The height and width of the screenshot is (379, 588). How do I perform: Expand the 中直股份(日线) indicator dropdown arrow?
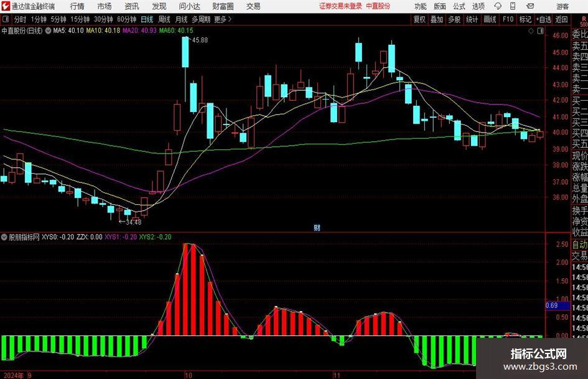pyautogui.click(x=48, y=30)
